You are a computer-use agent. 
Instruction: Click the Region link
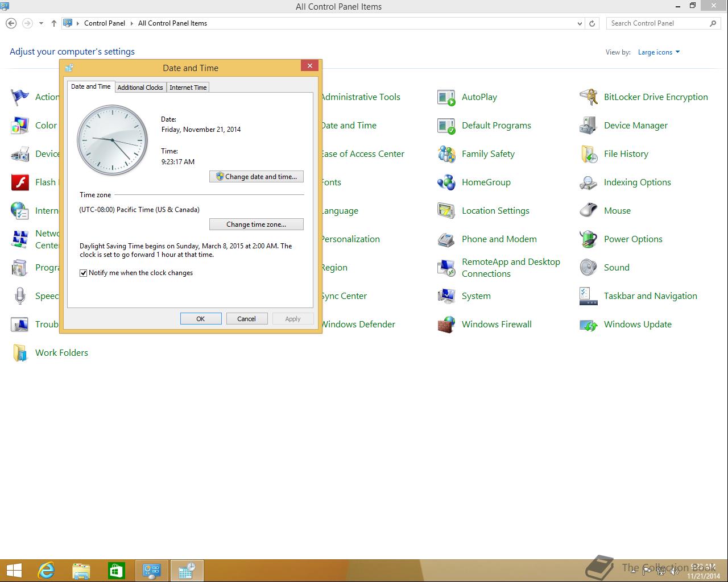(334, 268)
